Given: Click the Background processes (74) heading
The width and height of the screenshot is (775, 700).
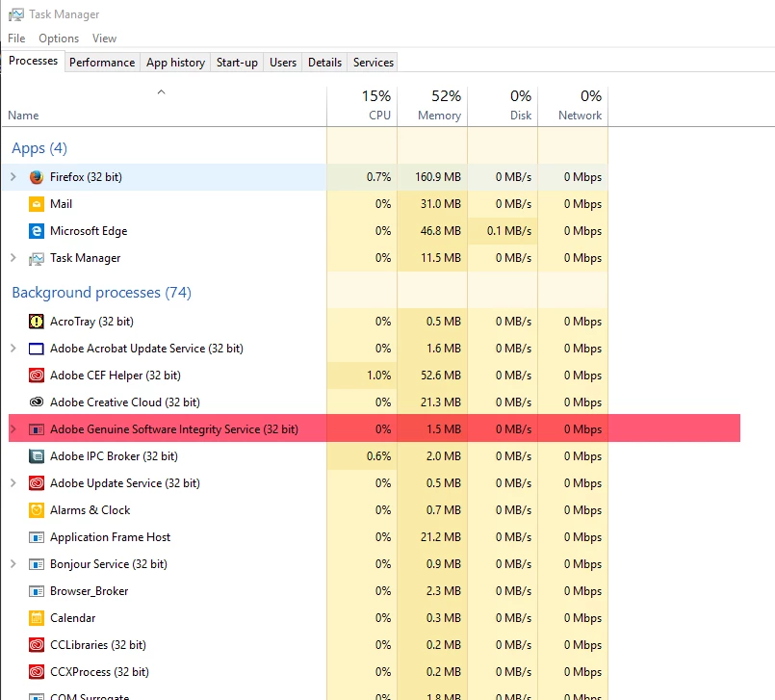Looking at the screenshot, I should [x=101, y=292].
